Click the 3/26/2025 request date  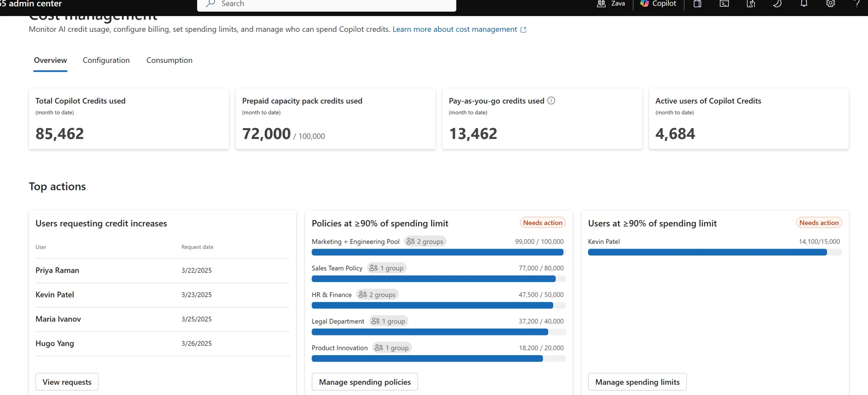[x=197, y=344]
